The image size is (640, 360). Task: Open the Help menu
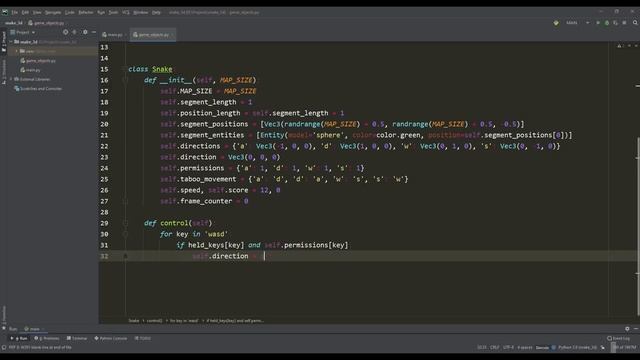156,12
